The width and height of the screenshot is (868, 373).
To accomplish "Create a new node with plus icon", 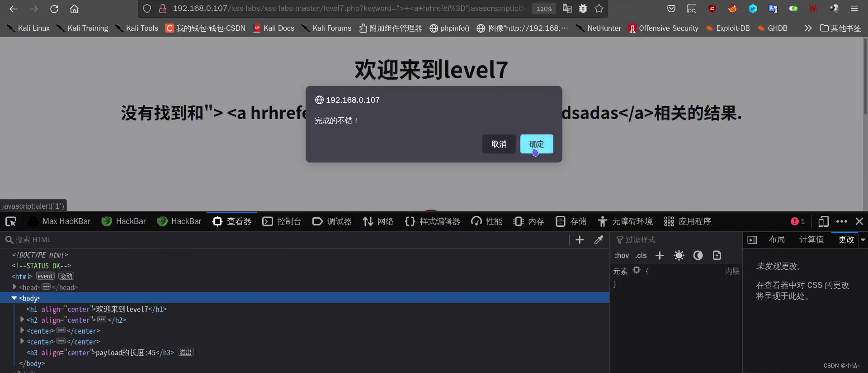I will coord(580,239).
